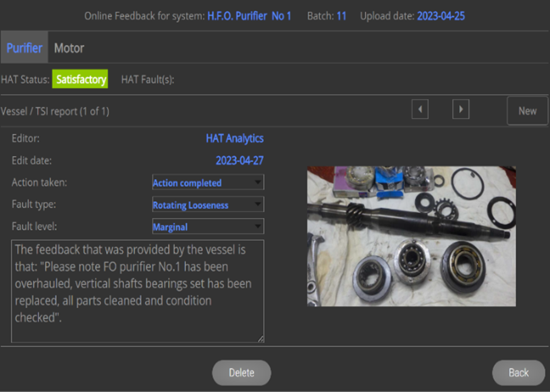
Task: Click the Back button
Action: click(x=518, y=372)
